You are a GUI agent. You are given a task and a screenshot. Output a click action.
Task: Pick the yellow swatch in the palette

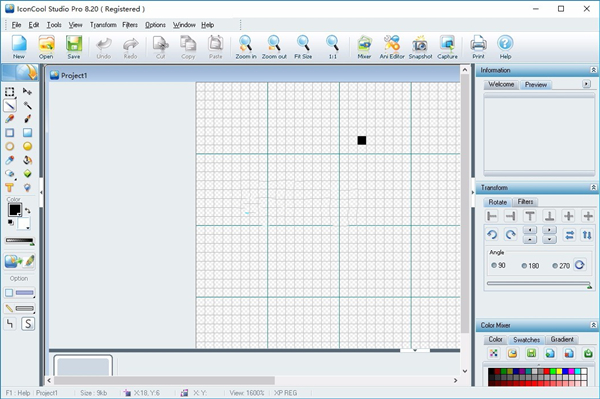[x=559, y=371]
